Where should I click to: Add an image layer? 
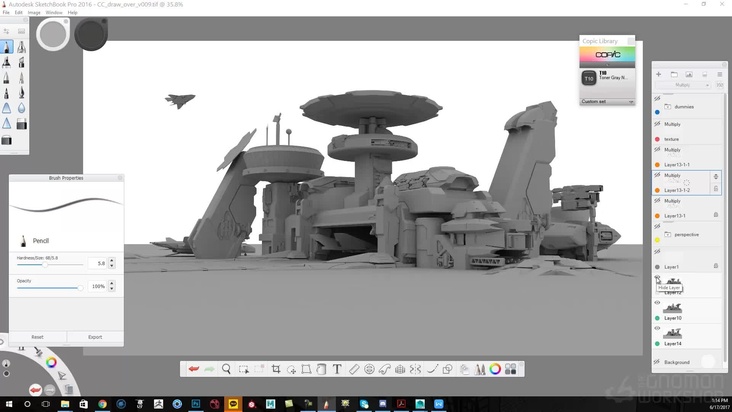coord(690,74)
